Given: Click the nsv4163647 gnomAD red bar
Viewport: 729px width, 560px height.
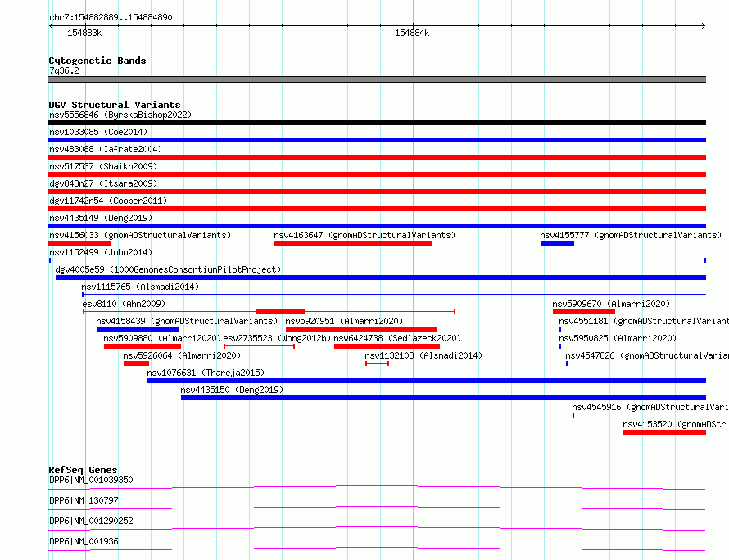Looking at the screenshot, I should (353, 243).
